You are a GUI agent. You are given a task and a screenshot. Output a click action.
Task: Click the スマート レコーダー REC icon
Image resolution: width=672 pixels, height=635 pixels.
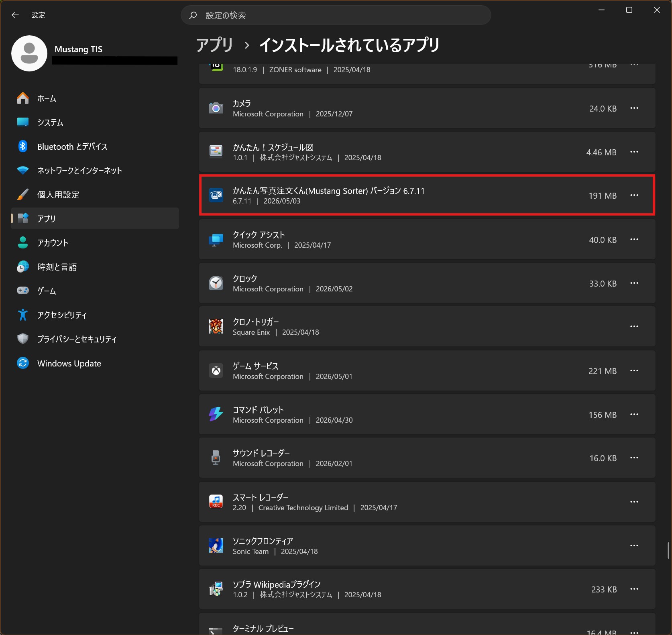[x=216, y=501]
